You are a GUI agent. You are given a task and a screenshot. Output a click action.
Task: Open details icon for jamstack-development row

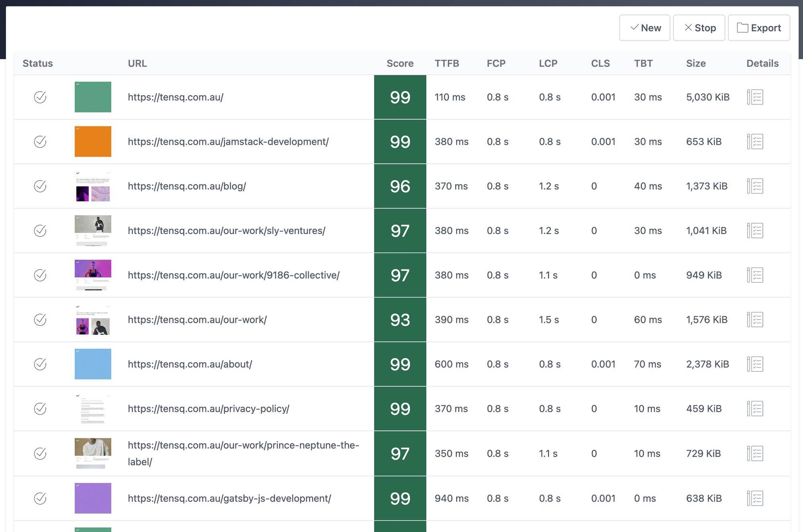pyautogui.click(x=755, y=142)
